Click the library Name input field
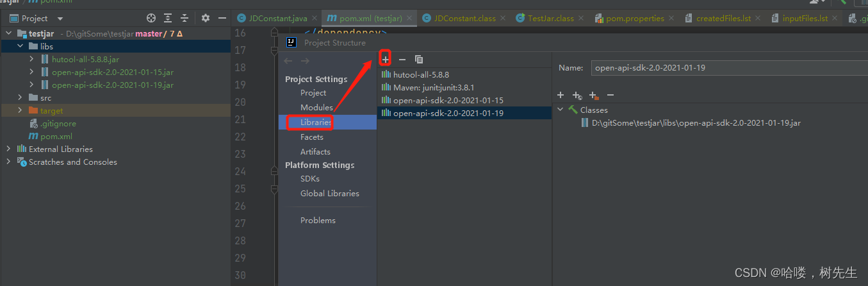Screen dimensions: 868x286 pos(728,67)
